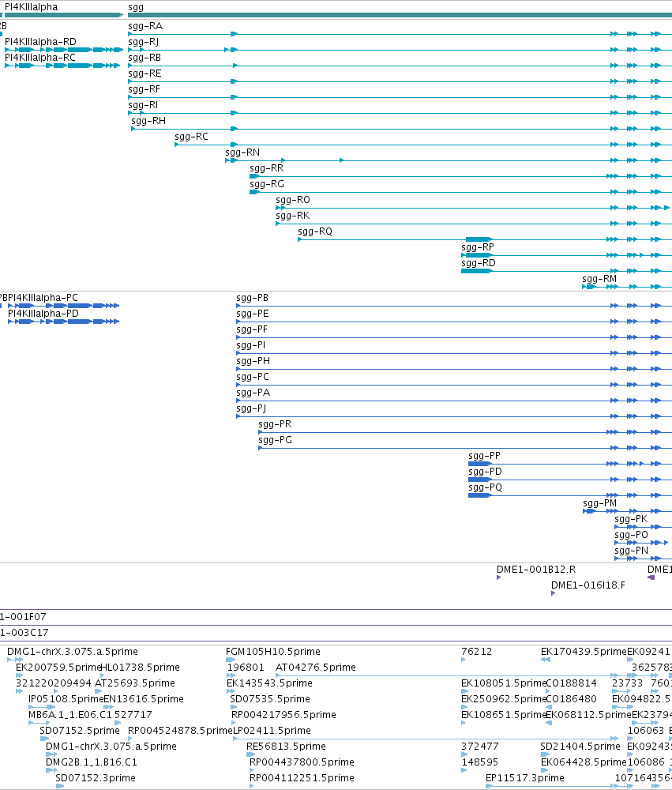672x790 pixels.
Task: Click the SD21404.5prime EST label
Action: pos(580,747)
